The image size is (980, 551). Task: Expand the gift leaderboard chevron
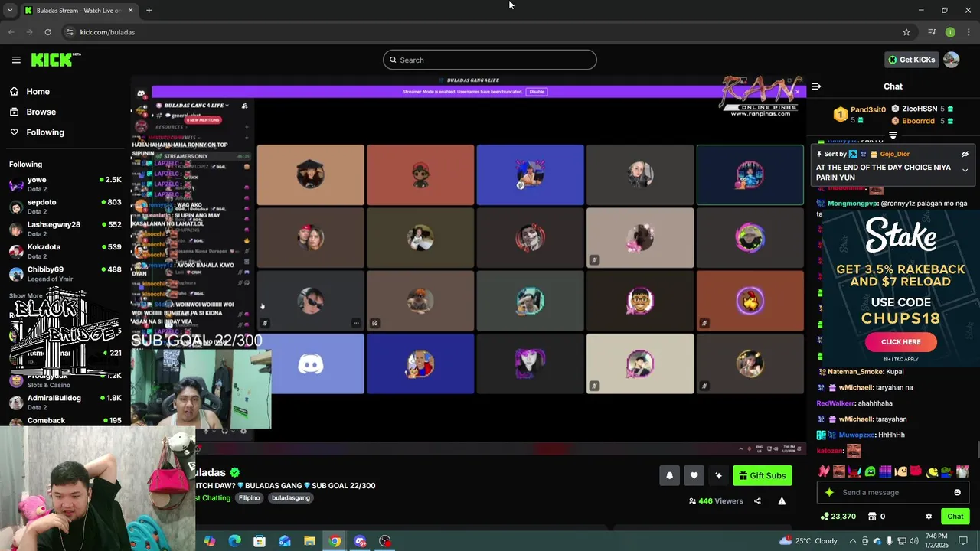(893, 135)
